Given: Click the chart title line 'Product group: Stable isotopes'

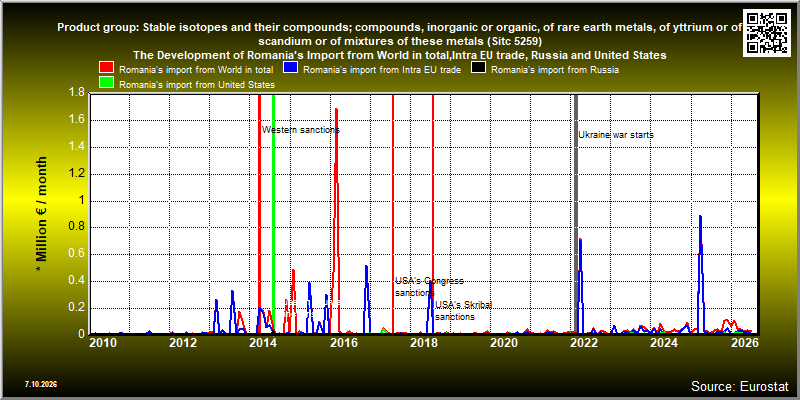Looking at the screenshot, I should click(x=399, y=28).
